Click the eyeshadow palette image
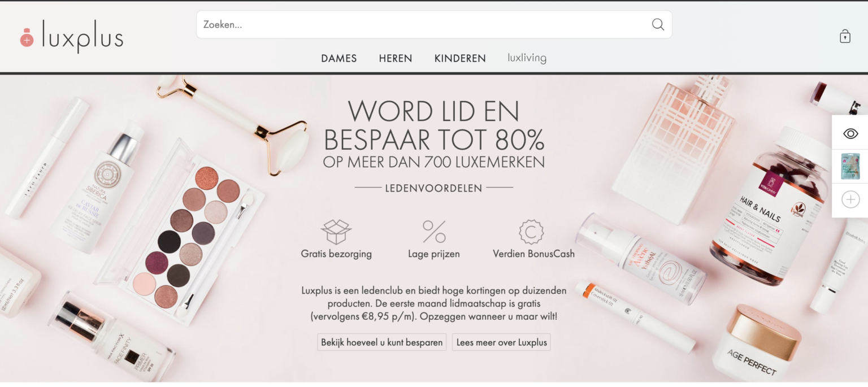The height and width of the screenshot is (387, 868). (181, 232)
